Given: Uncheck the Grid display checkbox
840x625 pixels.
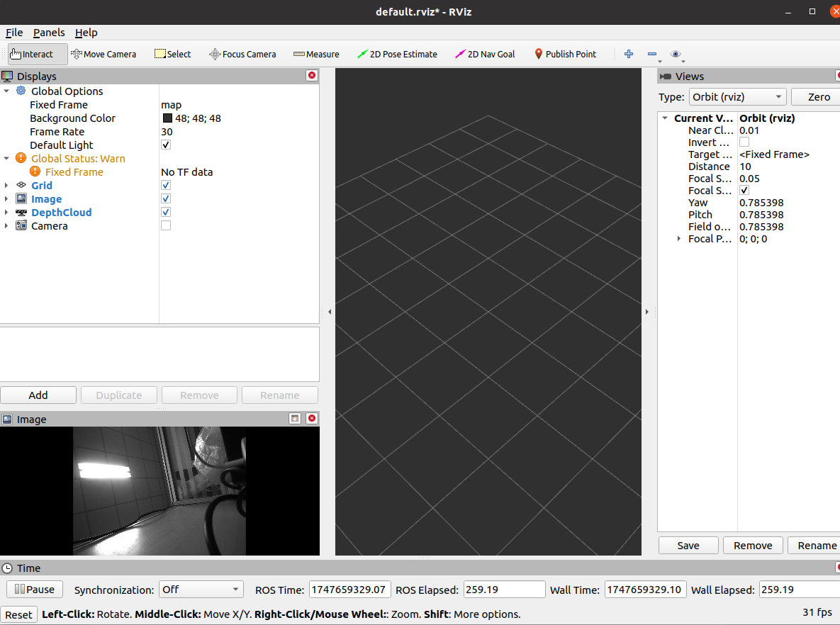Looking at the screenshot, I should tap(166, 185).
